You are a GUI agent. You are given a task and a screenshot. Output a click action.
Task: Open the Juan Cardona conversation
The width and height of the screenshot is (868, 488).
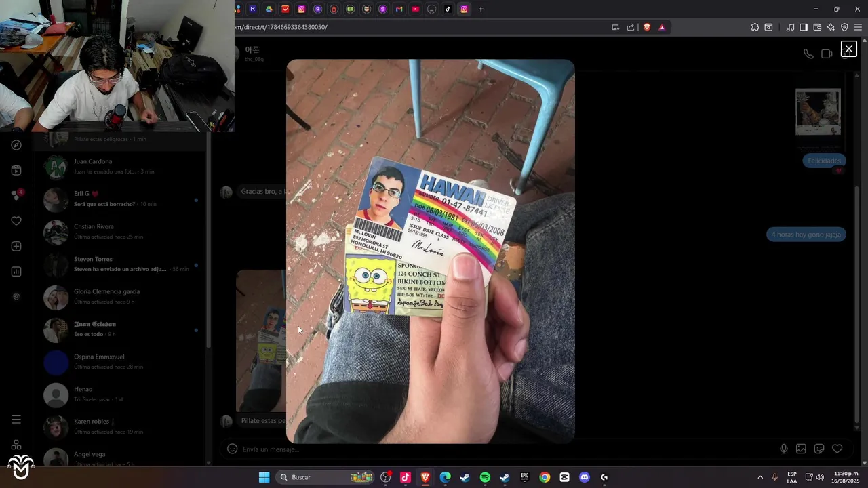pos(121,166)
